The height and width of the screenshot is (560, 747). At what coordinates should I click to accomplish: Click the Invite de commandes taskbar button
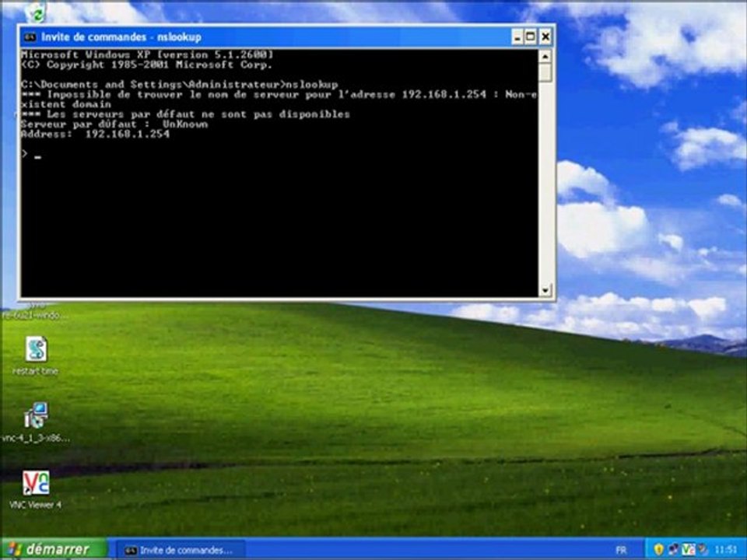coord(181,550)
